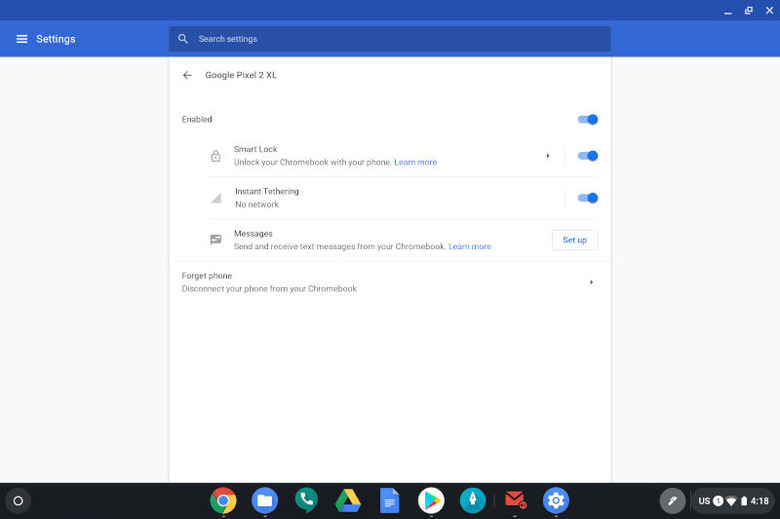The height and width of the screenshot is (519, 780).
Task: Open Google Drive from the shelf
Action: point(347,500)
